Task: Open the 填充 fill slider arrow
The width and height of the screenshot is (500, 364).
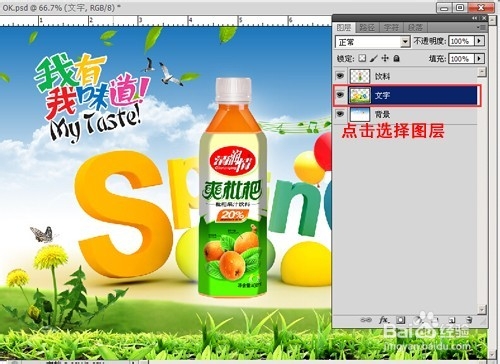Action: [479, 59]
